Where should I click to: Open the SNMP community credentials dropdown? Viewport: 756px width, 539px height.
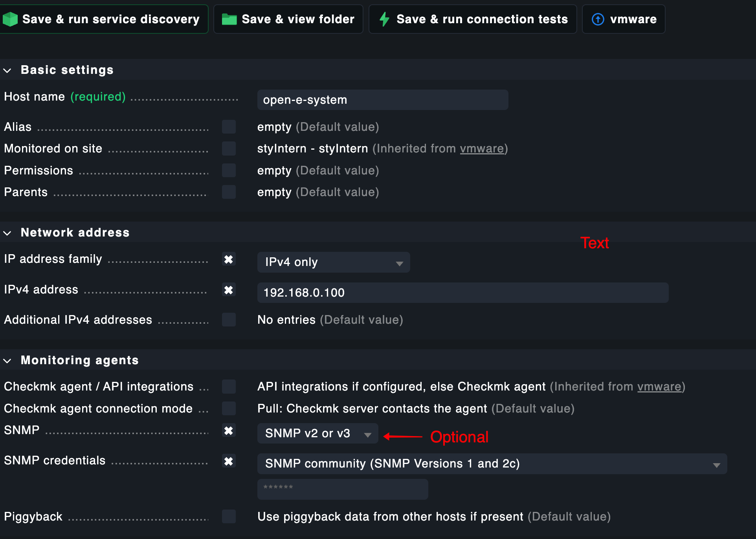coord(492,464)
